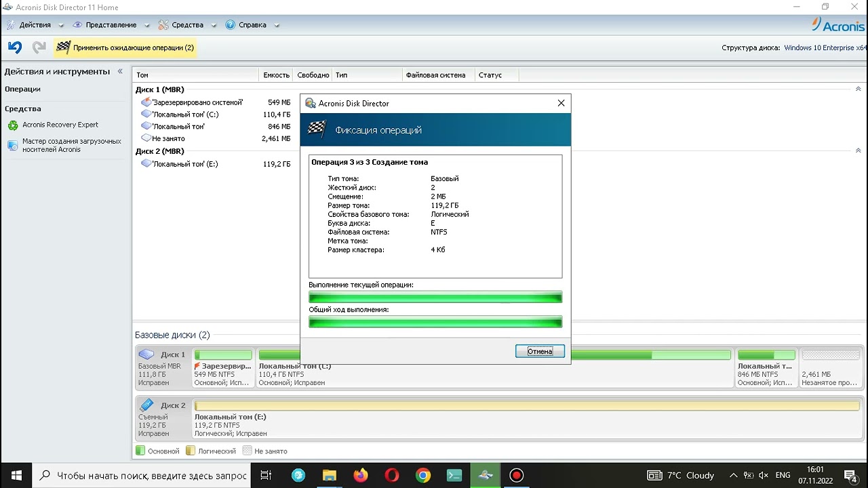Launch Chrome from taskbar
Screen dimensions: 868x488
click(x=422, y=475)
